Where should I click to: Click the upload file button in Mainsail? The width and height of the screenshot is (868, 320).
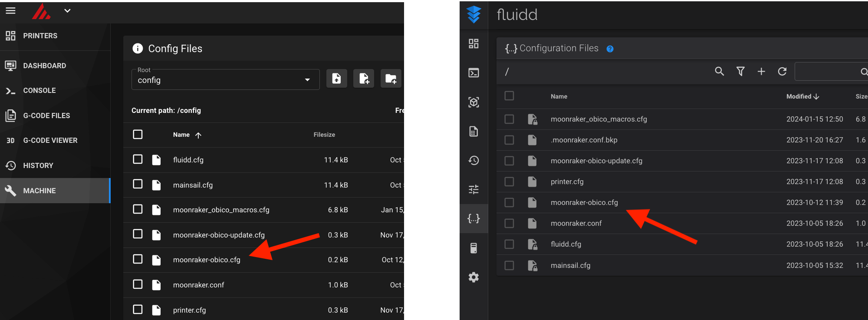336,79
